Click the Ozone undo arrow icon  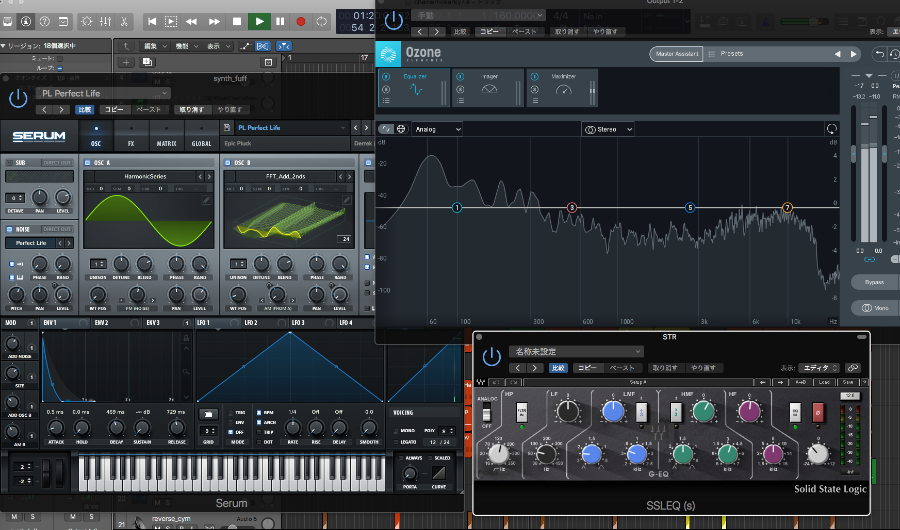(x=879, y=53)
